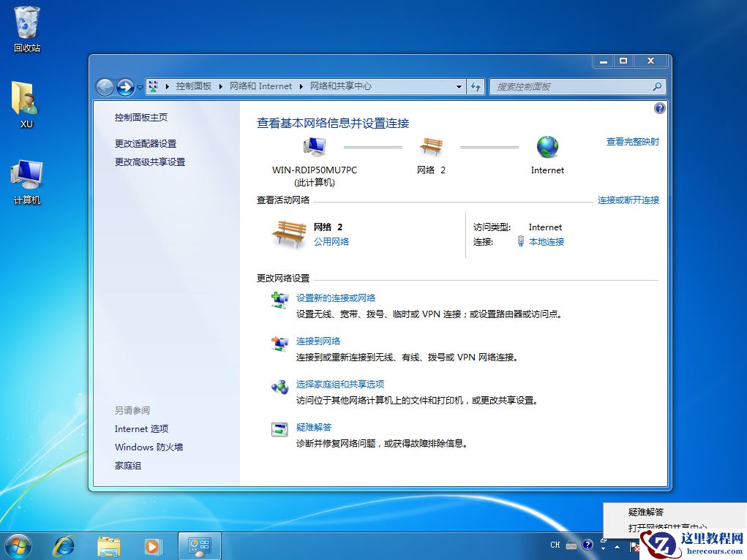Launch Internet Explorer from the taskbar
Screen dimensions: 747x560
(63, 545)
